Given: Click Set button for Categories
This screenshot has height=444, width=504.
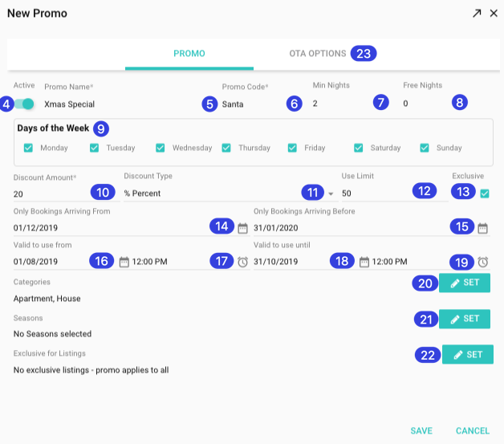Looking at the screenshot, I should 465,283.
